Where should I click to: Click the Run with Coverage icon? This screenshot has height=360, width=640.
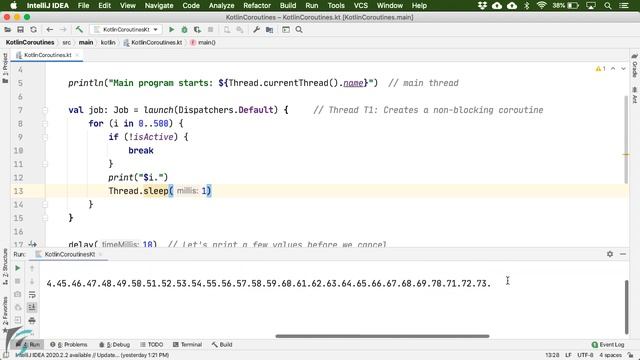pos(198,29)
